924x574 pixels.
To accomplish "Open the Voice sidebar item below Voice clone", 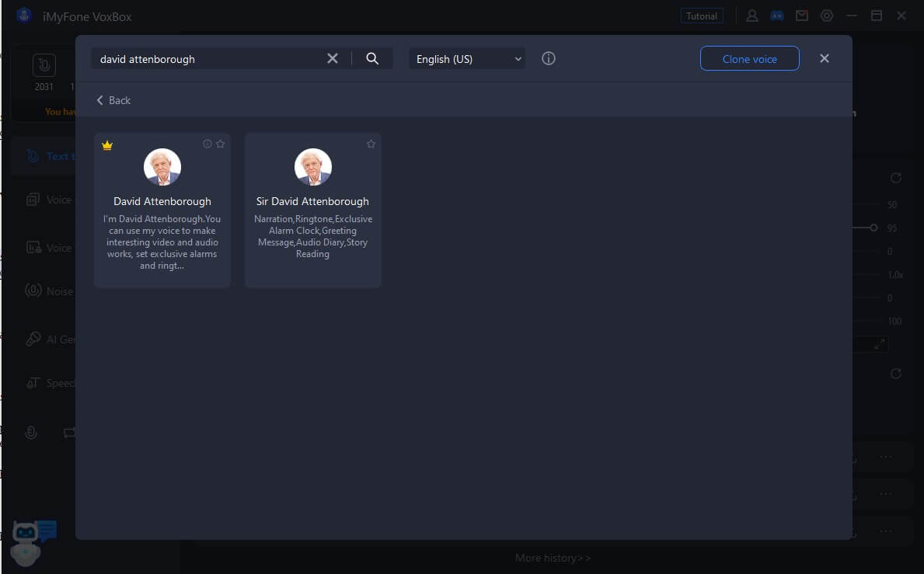I will tap(49, 248).
